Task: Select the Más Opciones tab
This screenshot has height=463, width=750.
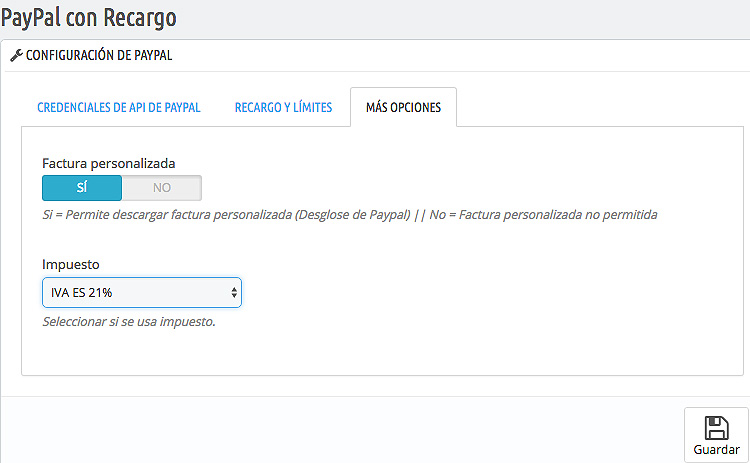Action: 403,107
